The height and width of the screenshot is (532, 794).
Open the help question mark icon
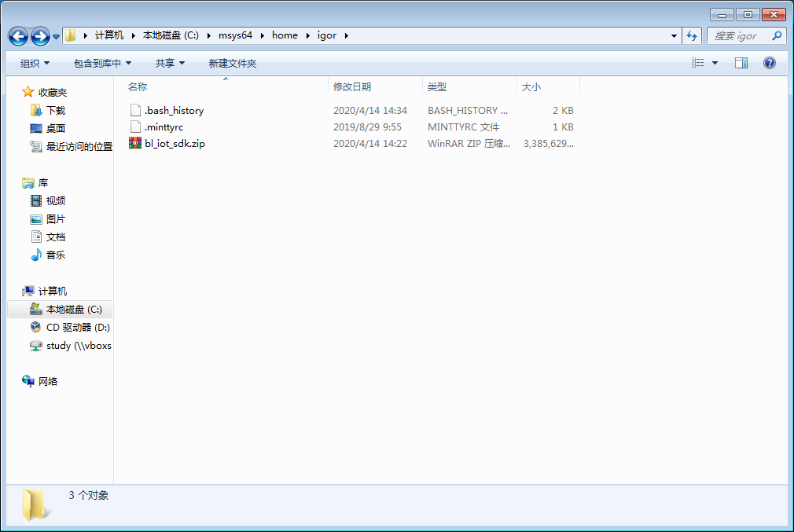tap(770, 63)
